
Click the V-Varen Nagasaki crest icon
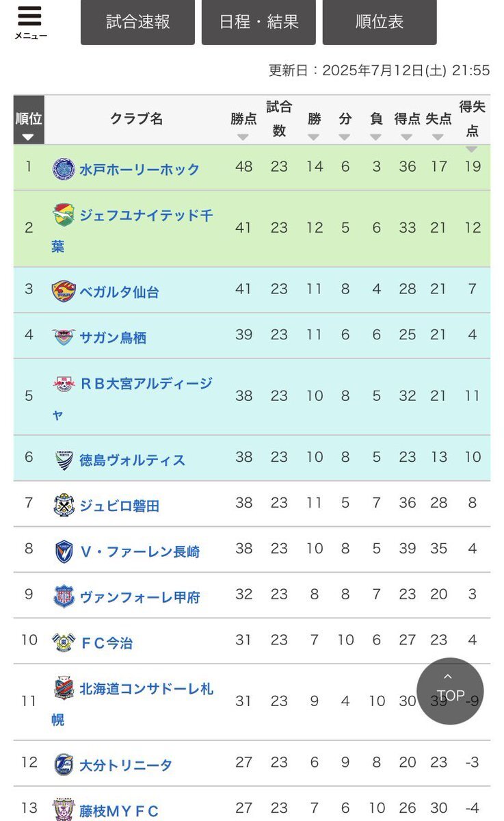64,551
